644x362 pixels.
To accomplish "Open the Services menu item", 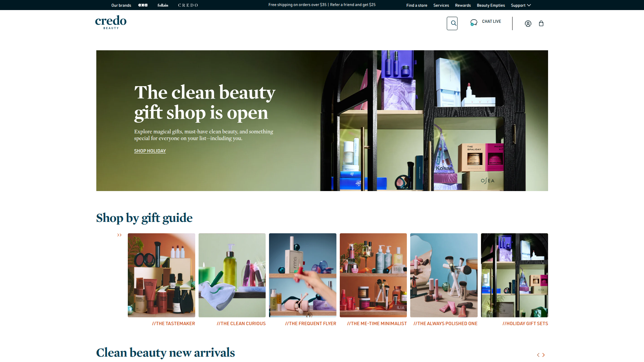I will click(441, 5).
